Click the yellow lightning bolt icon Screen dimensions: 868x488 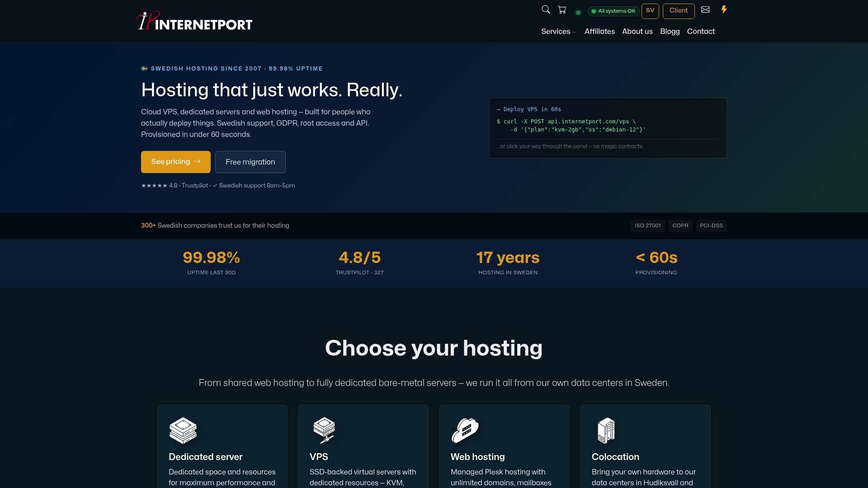[724, 9]
